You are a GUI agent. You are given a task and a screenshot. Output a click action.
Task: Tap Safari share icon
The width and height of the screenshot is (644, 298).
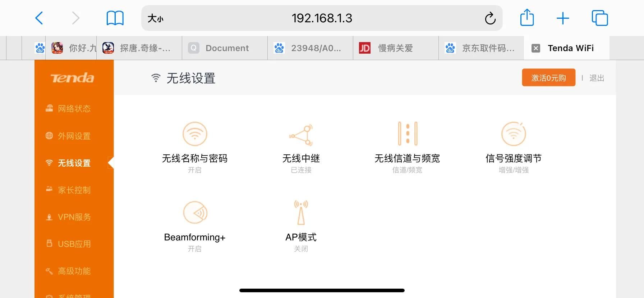[x=527, y=18]
